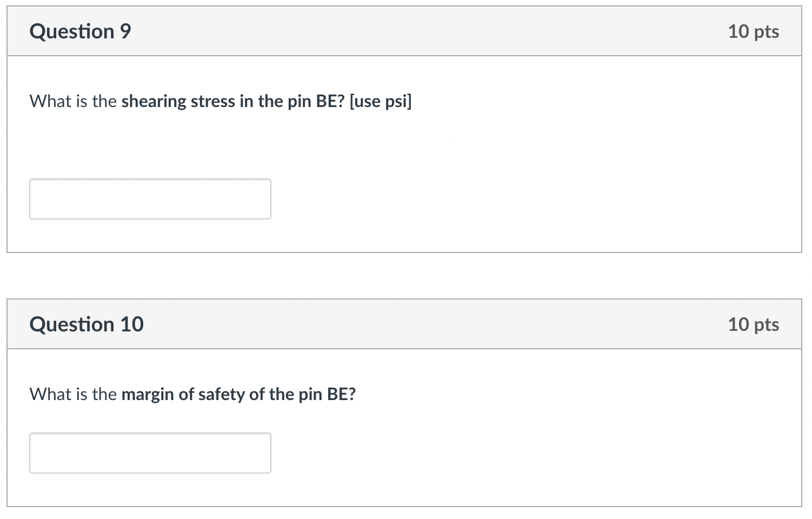This screenshot has height=519, width=812.
Task: Click the word "pin" in Question 10
Action: coord(310,395)
